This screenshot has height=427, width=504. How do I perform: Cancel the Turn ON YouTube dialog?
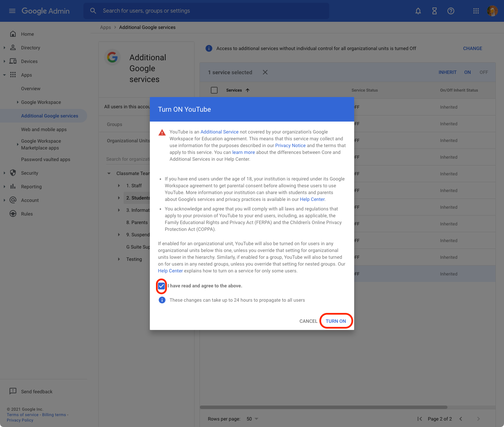[308, 321]
